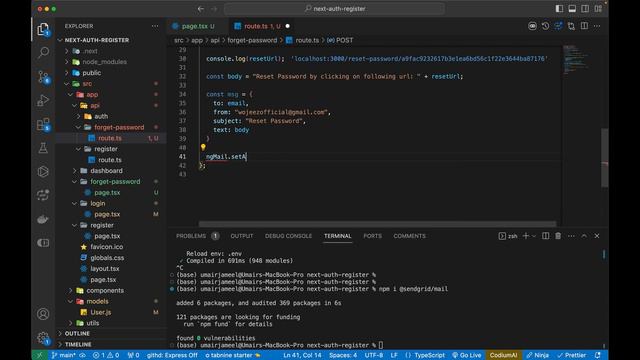Open the Docker whale view
Image resolution: width=640 pixels, height=360 pixels.
(43, 219)
